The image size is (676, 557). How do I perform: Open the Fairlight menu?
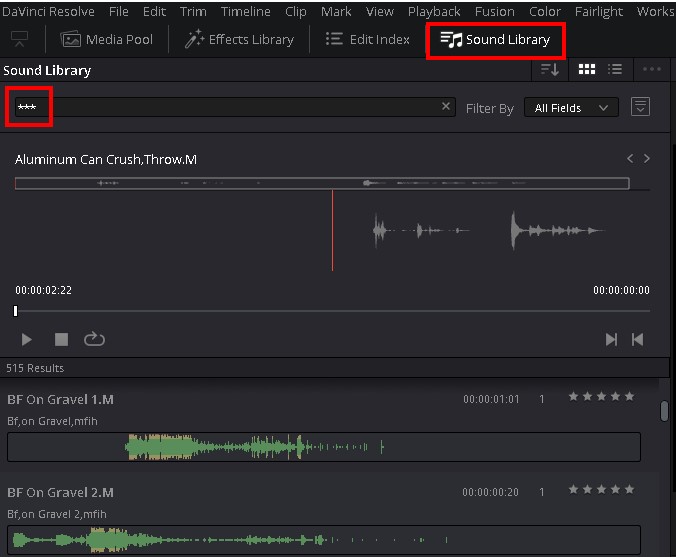click(x=599, y=12)
